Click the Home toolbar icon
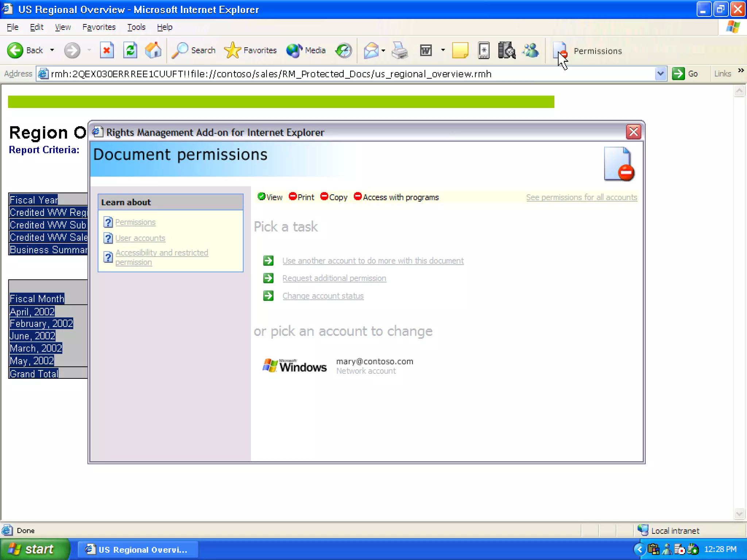 [x=153, y=50]
